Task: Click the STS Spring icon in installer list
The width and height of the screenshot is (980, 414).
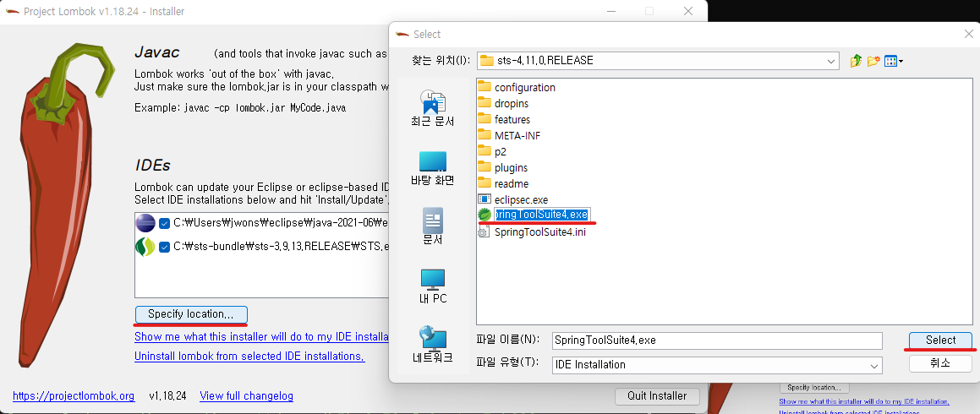Action: click(145, 247)
